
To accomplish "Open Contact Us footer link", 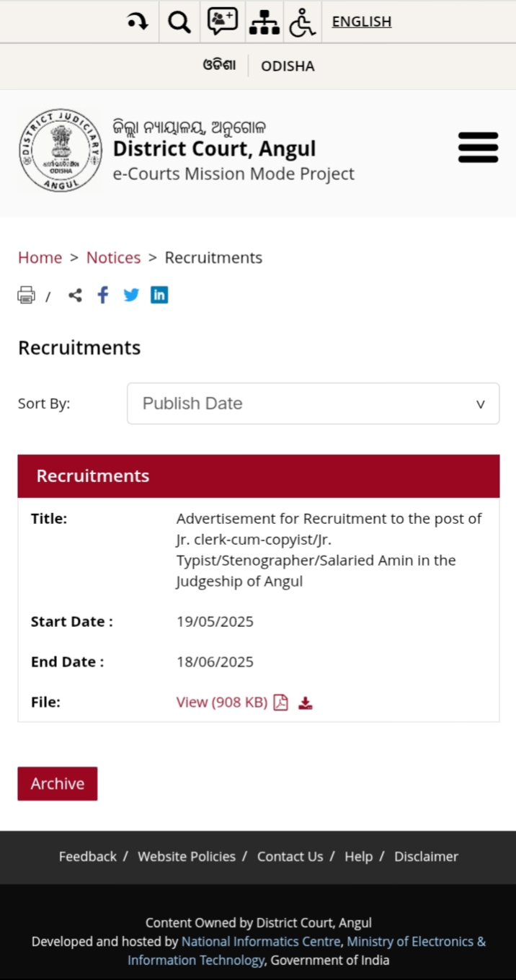I will pyautogui.click(x=290, y=857).
